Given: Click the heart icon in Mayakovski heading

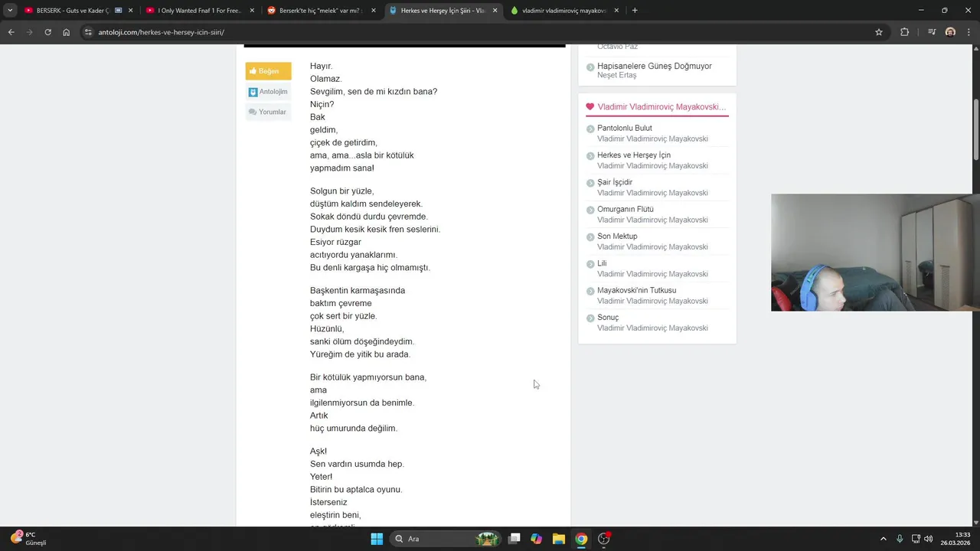Looking at the screenshot, I should (590, 107).
